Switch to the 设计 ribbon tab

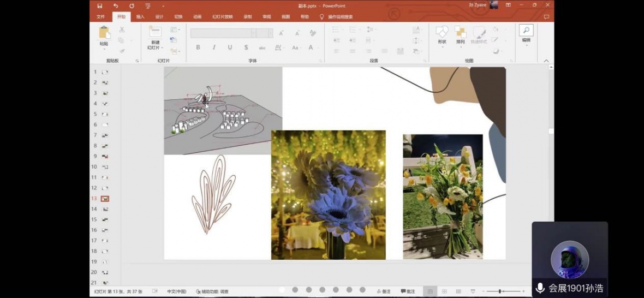[159, 17]
